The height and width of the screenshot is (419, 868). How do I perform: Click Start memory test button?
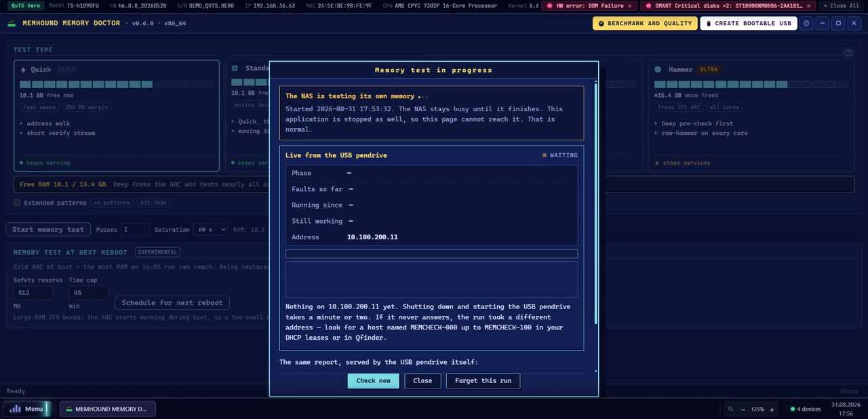coord(48,229)
